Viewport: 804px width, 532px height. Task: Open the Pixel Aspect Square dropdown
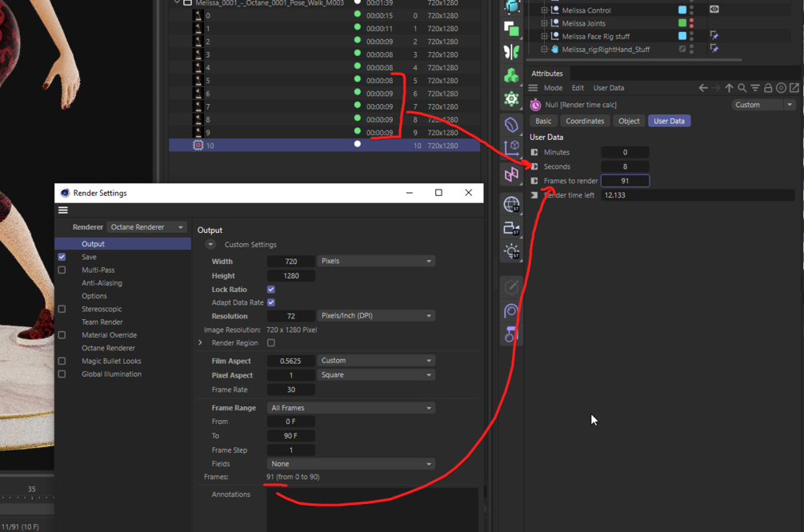click(376, 375)
